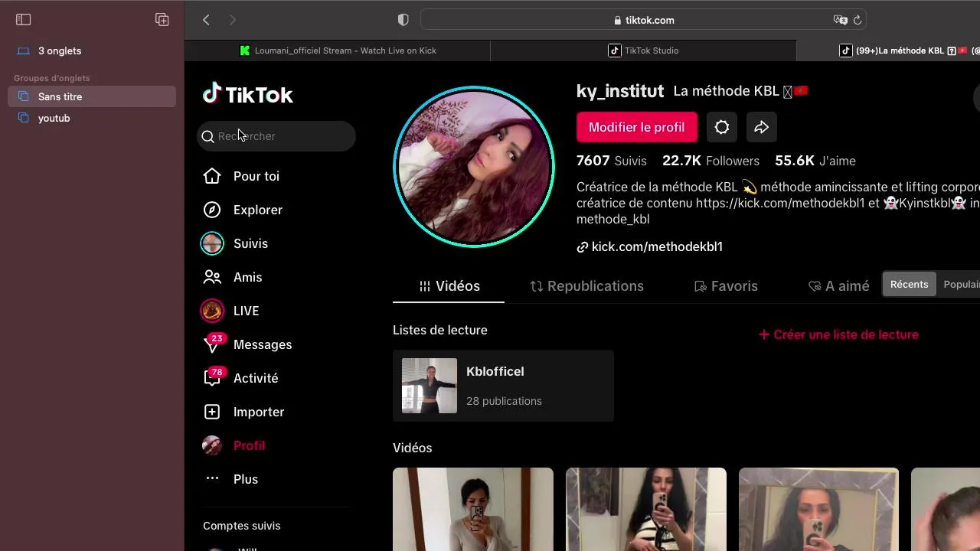Open the kick.com/methodekbl1 bio link
Image resolution: width=980 pixels, height=551 pixels.
[650, 246]
